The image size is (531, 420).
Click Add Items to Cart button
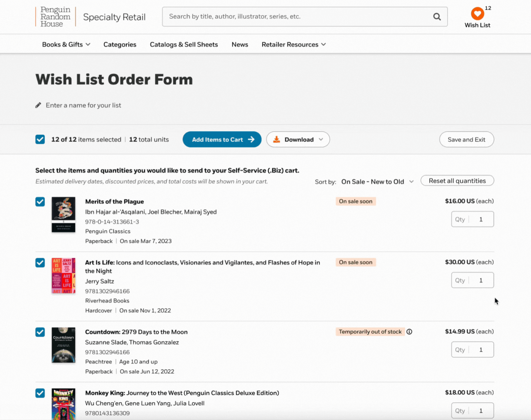click(222, 139)
